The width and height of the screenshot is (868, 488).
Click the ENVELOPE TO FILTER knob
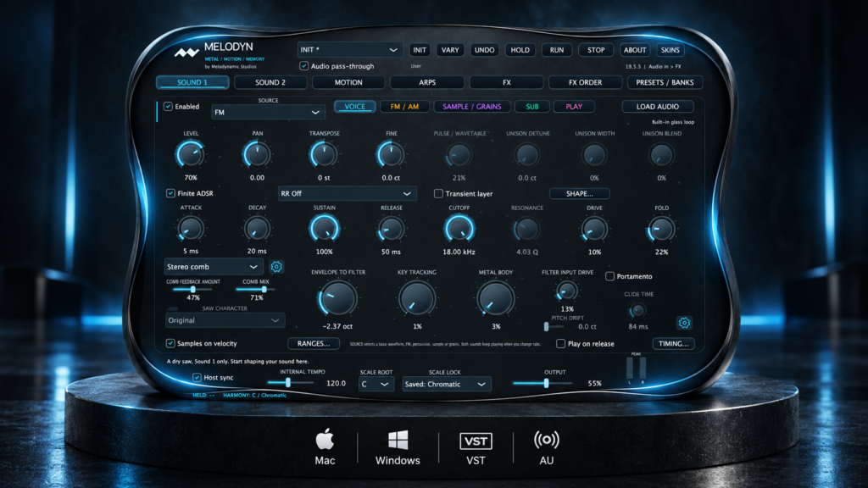pyautogui.click(x=337, y=298)
